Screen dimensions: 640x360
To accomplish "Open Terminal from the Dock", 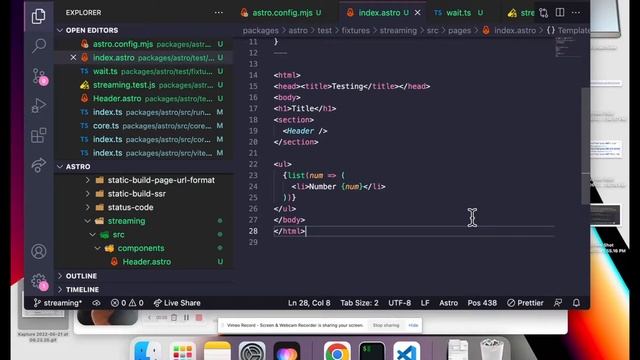I will point(372,351).
